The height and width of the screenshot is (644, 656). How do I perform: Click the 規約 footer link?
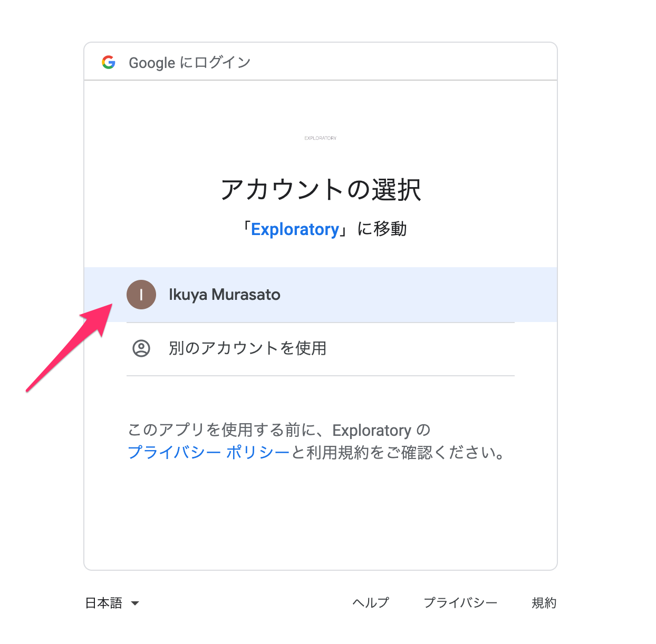pyautogui.click(x=544, y=603)
